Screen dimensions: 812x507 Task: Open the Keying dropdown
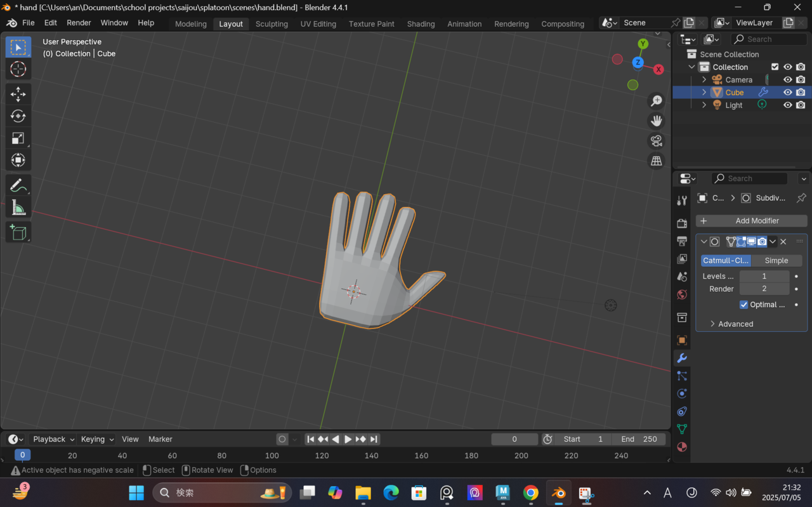click(x=97, y=439)
